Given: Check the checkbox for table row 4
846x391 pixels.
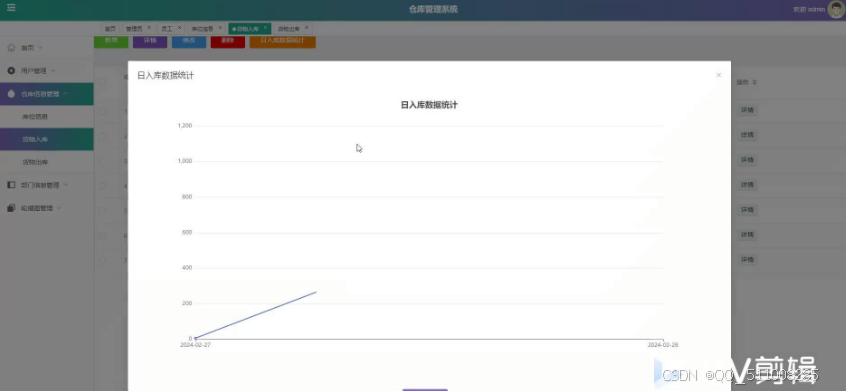Looking at the screenshot, I should coord(103,186).
